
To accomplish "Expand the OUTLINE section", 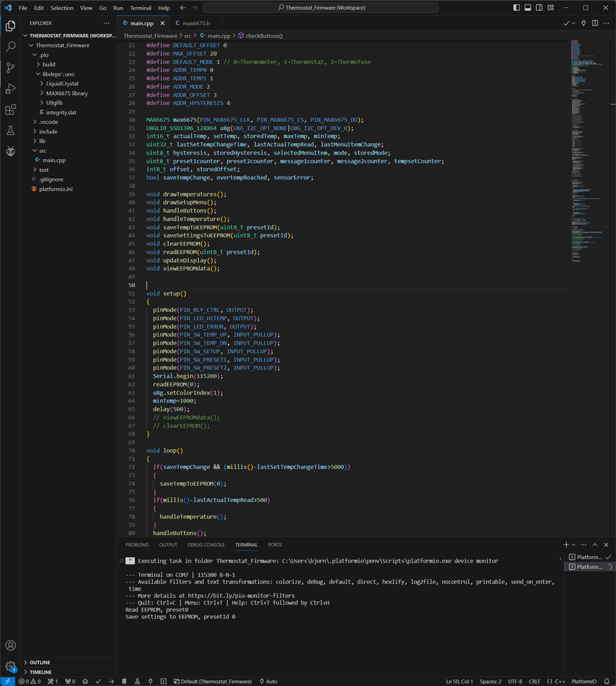I will (x=39, y=663).
